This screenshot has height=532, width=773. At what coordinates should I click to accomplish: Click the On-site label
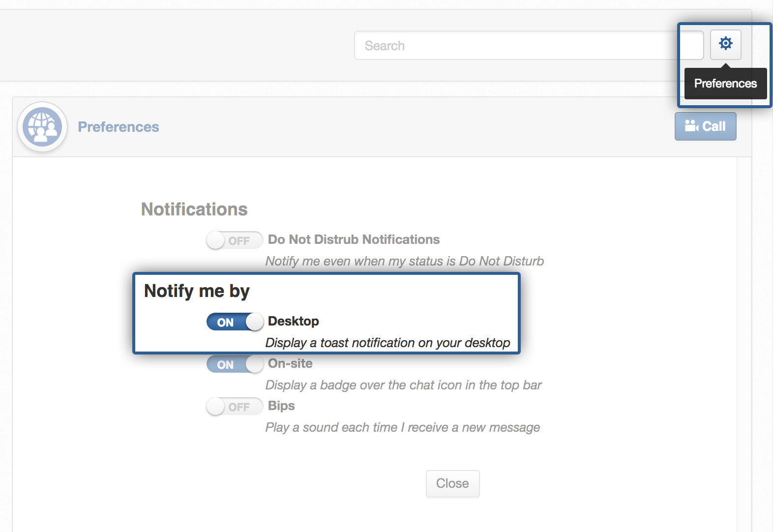[x=290, y=363]
